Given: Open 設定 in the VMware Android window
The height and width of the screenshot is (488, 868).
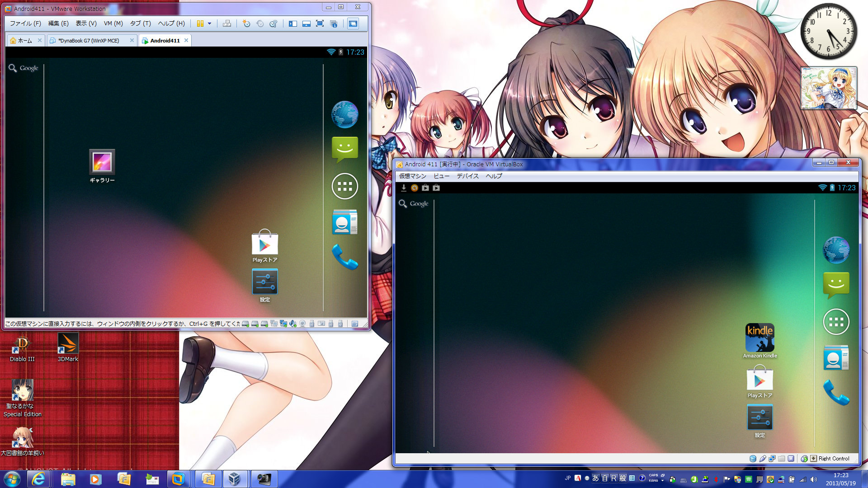Looking at the screenshot, I should click(x=265, y=286).
